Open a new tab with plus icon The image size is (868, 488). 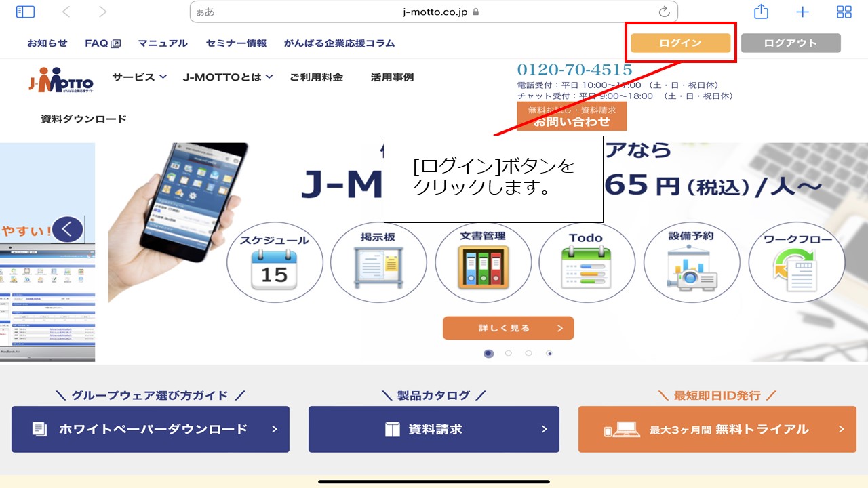tap(802, 12)
